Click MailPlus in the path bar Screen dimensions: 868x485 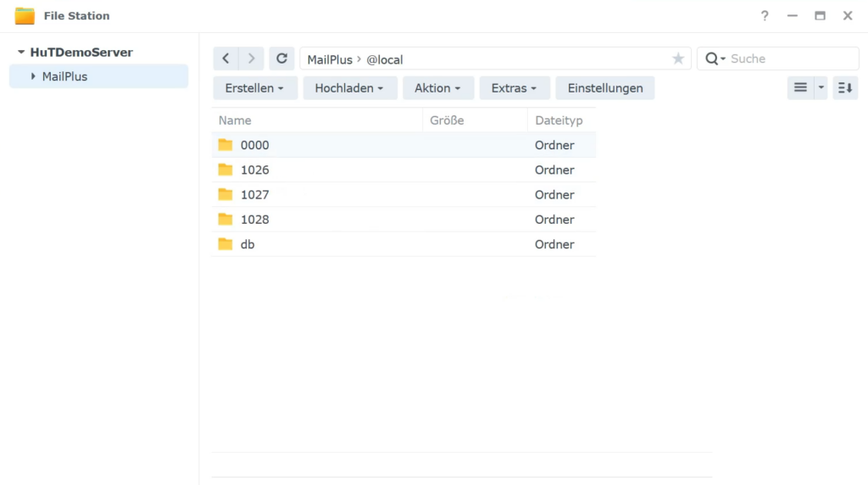pos(330,60)
